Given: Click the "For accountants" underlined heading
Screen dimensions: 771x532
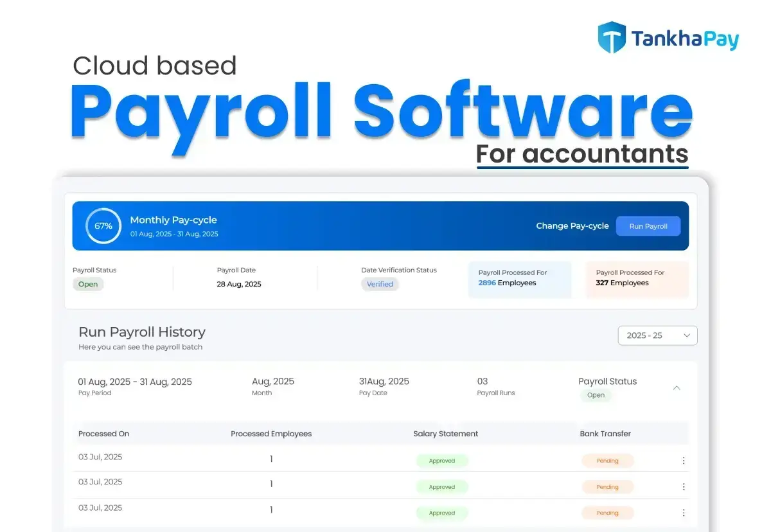Looking at the screenshot, I should (x=582, y=154).
